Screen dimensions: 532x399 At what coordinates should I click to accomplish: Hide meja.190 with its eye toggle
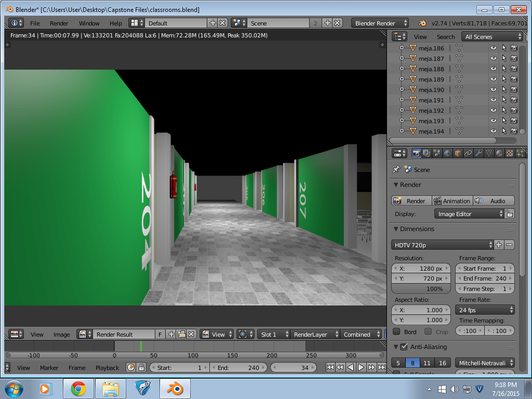click(x=494, y=89)
